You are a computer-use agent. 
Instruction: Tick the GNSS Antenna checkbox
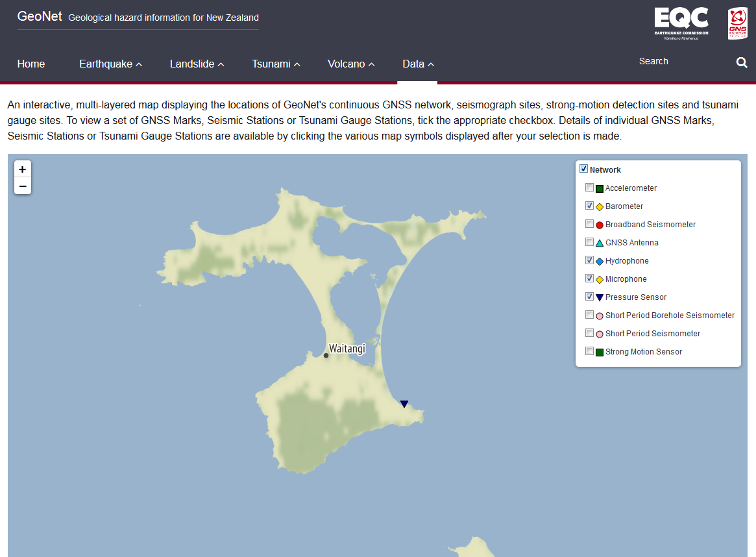(589, 241)
